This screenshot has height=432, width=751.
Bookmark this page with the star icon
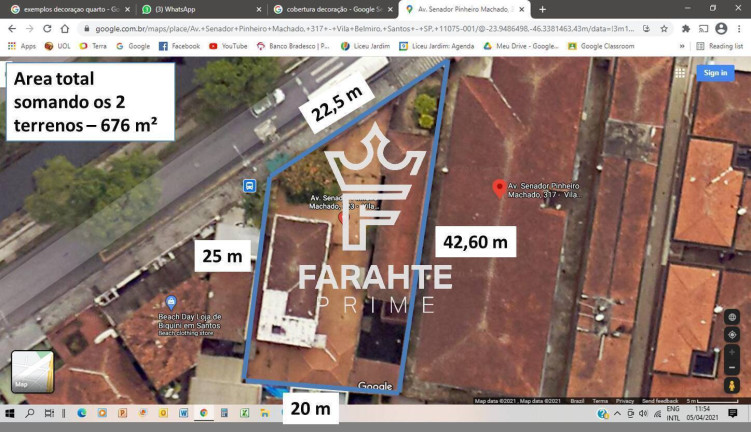pos(664,29)
